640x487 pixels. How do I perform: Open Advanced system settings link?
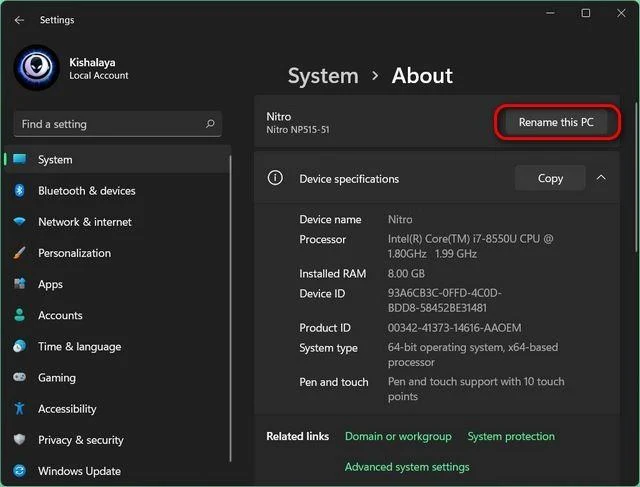tap(407, 467)
